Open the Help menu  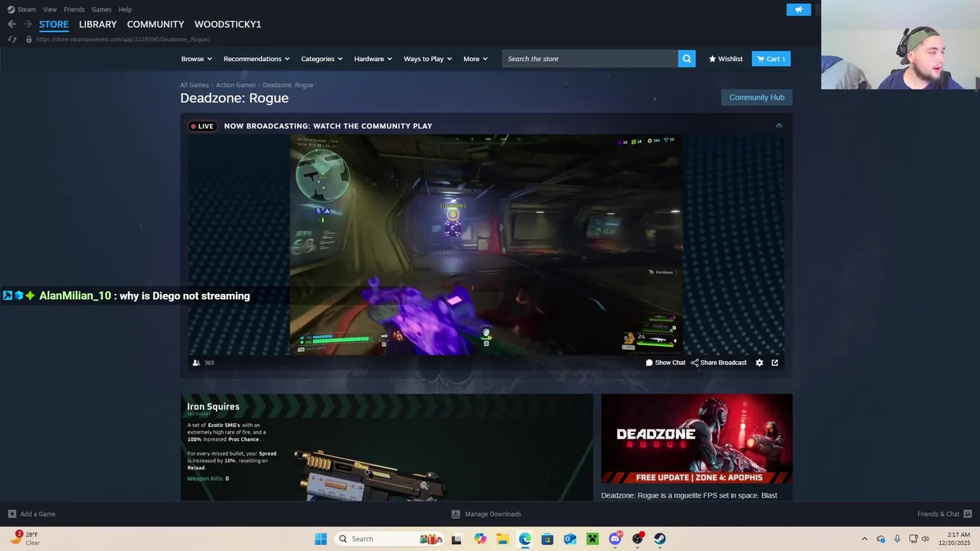tap(125, 9)
